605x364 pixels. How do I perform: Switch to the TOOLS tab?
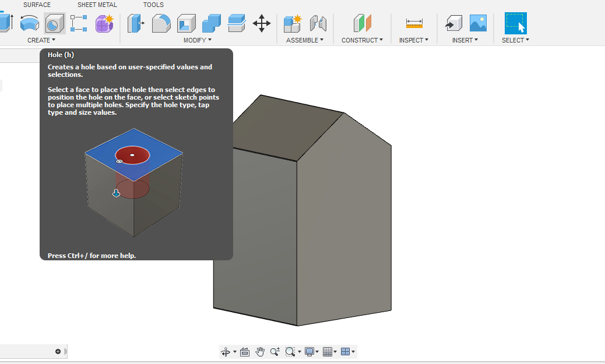click(153, 5)
